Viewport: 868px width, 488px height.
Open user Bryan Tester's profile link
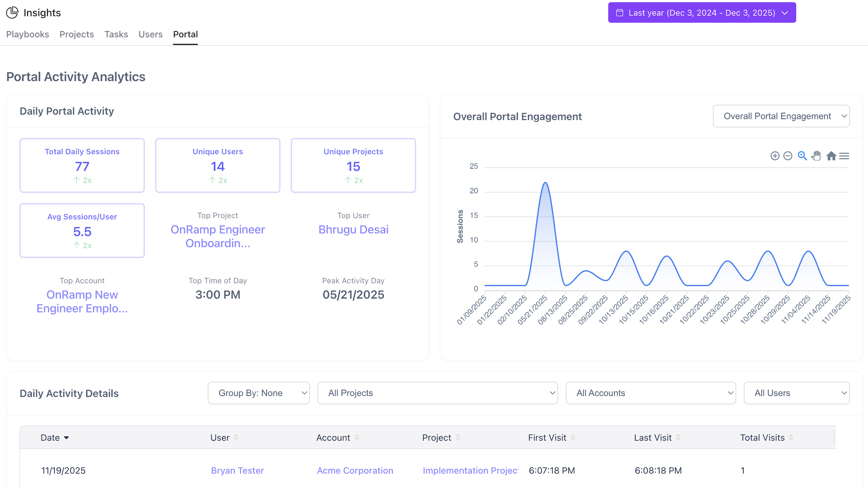click(x=237, y=470)
